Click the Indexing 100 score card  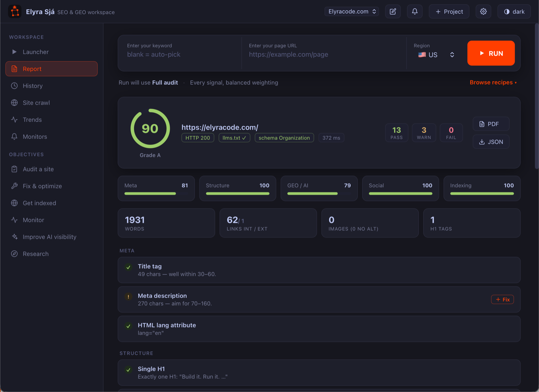click(482, 188)
